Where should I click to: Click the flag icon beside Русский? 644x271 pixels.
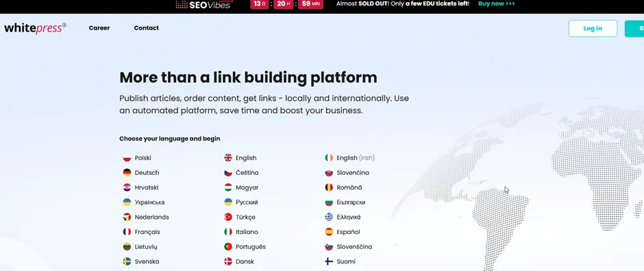[x=228, y=202]
